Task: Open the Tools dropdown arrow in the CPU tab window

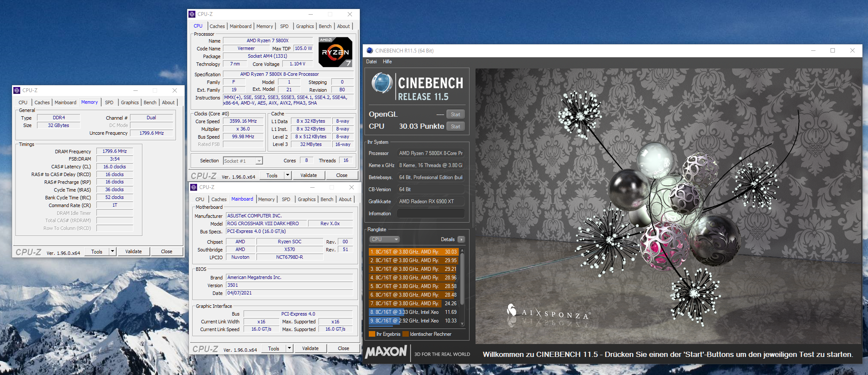Action: coord(288,175)
